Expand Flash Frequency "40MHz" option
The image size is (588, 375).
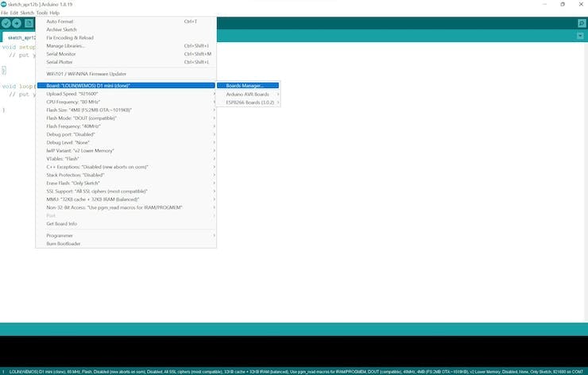tap(126, 126)
